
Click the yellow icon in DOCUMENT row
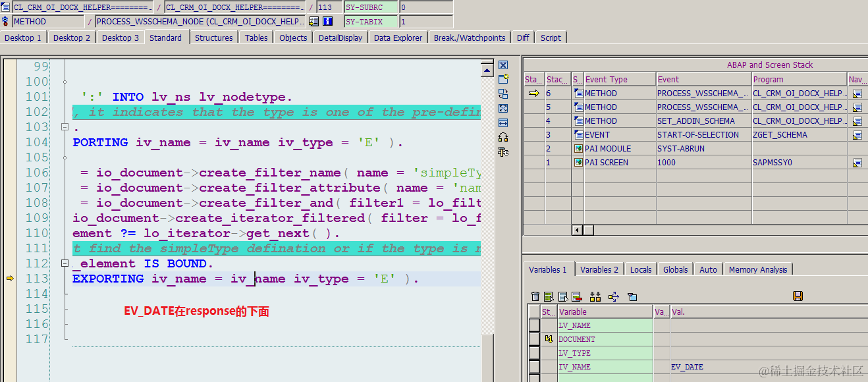pos(549,339)
